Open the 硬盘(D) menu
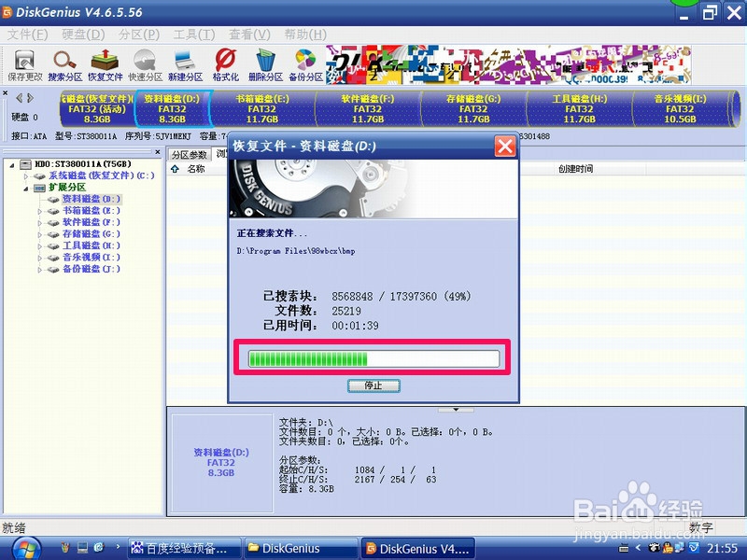This screenshot has width=747, height=560. [x=83, y=35]
